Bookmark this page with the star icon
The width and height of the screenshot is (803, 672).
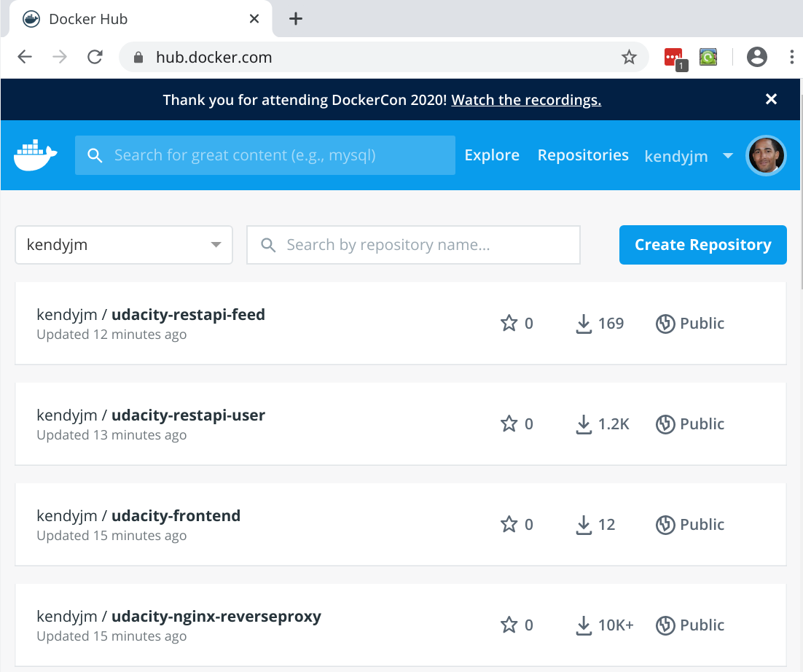click(x=629, y=57)
